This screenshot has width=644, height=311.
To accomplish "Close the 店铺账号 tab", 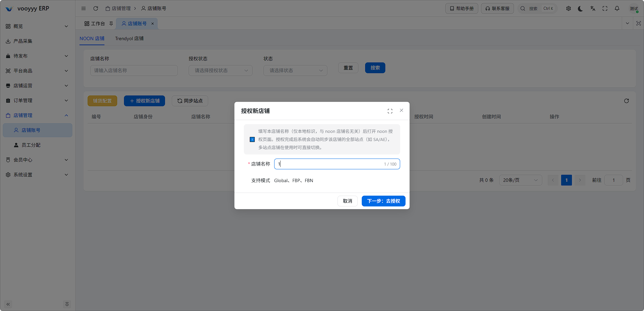I will tap(153, 24).
